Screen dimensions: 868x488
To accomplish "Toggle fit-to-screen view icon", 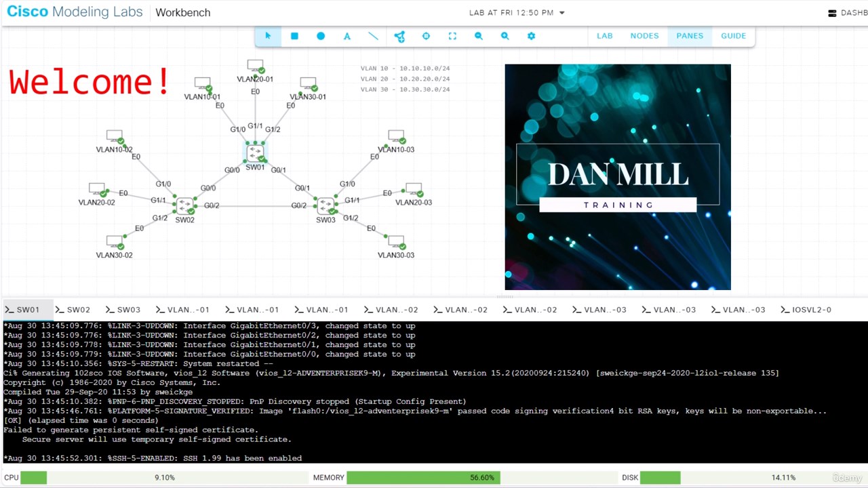I will 452,36.
